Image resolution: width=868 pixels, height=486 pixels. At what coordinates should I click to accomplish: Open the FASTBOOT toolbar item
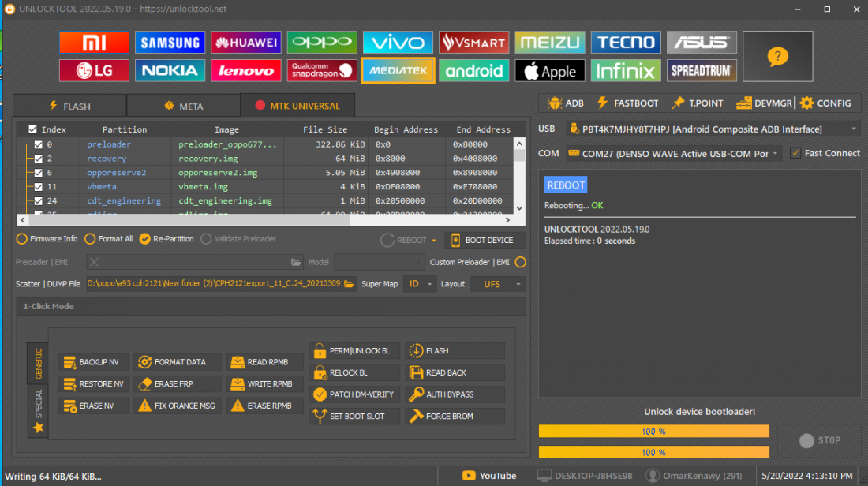pos(628,103)
